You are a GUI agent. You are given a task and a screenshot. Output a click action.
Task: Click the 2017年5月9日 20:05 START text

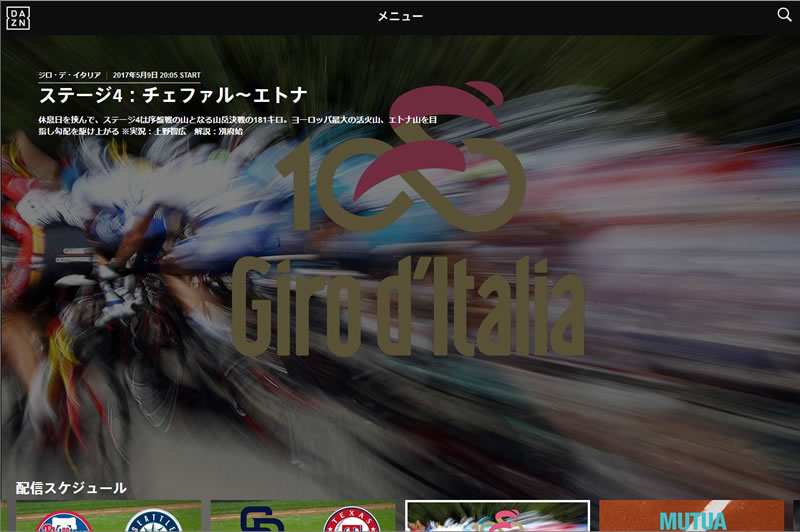coord(157,75)
